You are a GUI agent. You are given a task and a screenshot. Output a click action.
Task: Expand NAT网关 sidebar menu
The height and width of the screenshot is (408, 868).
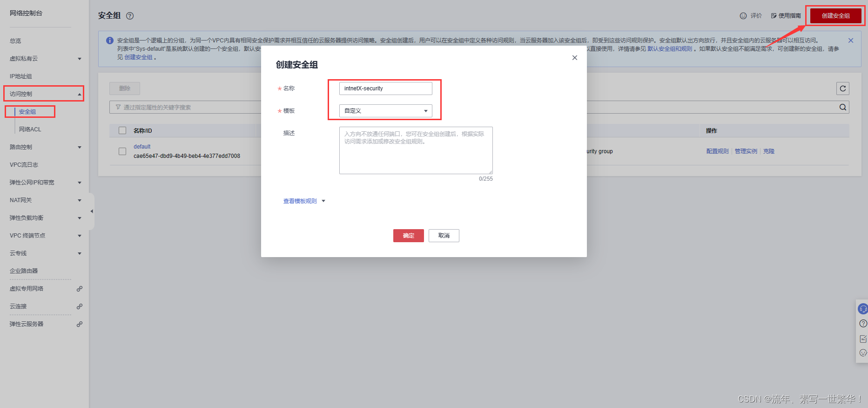point(80,200)
